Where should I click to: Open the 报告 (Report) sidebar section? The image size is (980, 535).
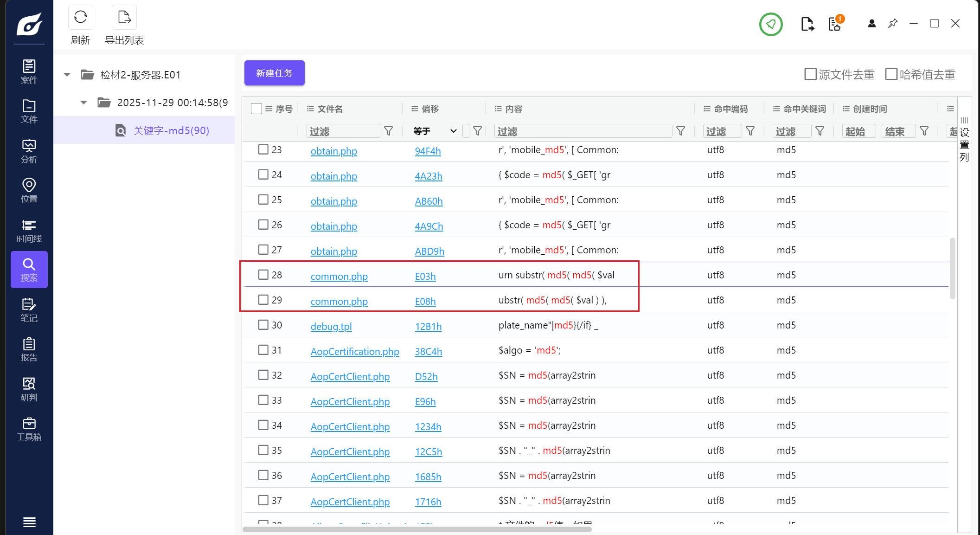(x=29, y=349)
